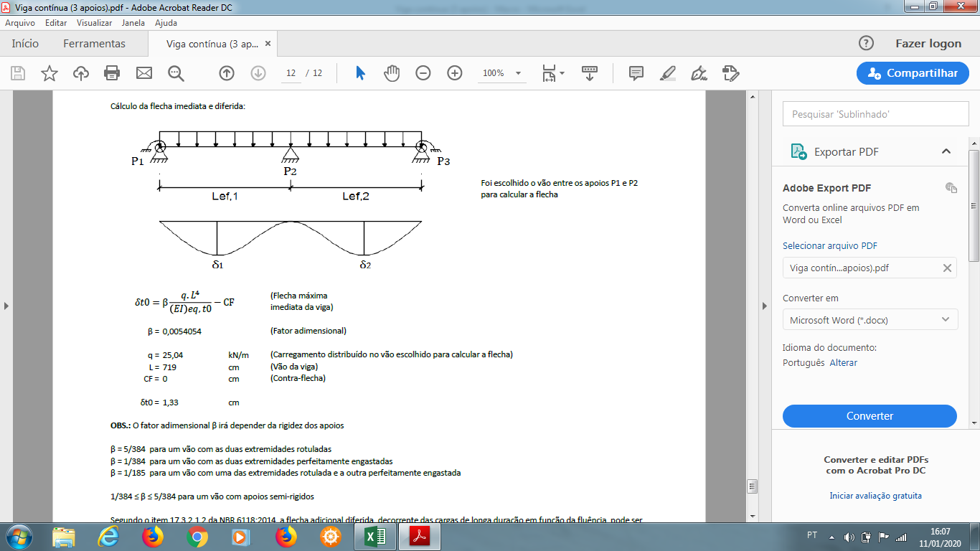Go to previous page with up arrow
The height and width of the screenshot is (551, 980).
pos(227,73)
